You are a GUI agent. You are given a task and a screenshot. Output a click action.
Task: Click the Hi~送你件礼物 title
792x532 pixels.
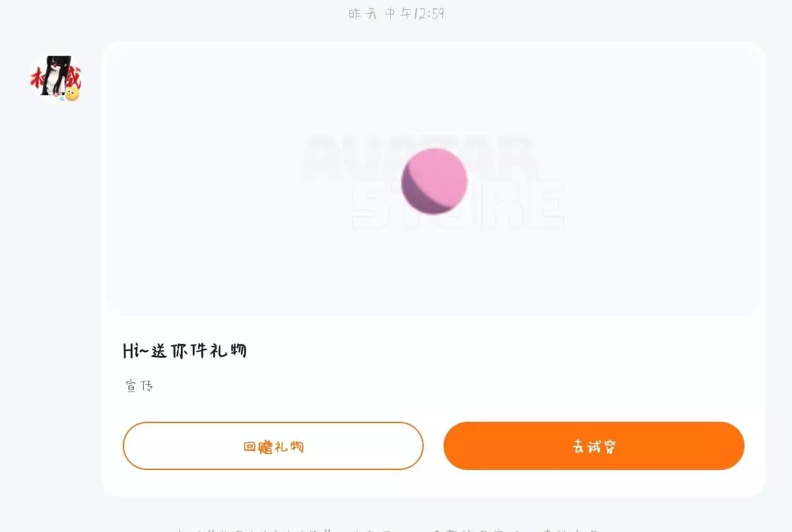pos(185,350)
